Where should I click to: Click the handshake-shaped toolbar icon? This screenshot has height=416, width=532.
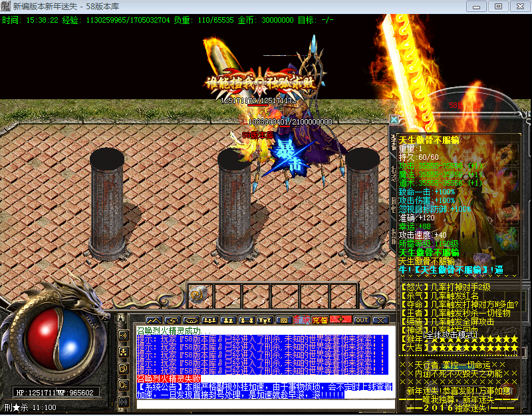191,320
